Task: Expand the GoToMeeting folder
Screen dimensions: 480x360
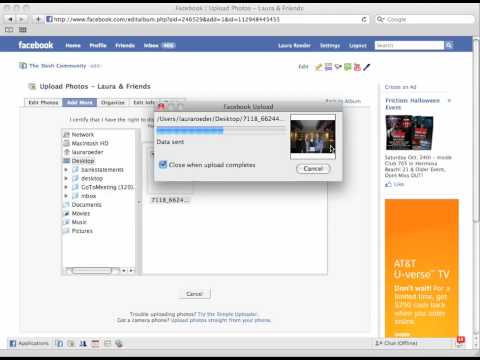Action: (66, 187)
